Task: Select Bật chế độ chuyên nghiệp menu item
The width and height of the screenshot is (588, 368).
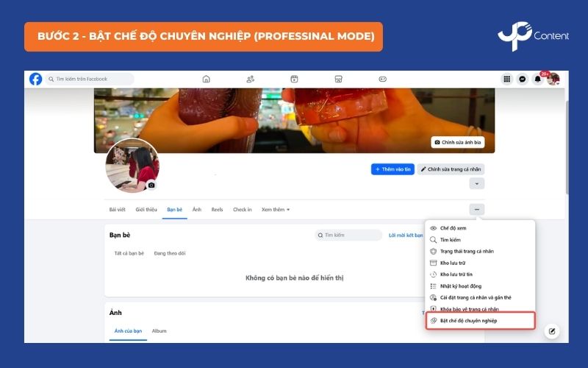Action: [x=480, y=321]
